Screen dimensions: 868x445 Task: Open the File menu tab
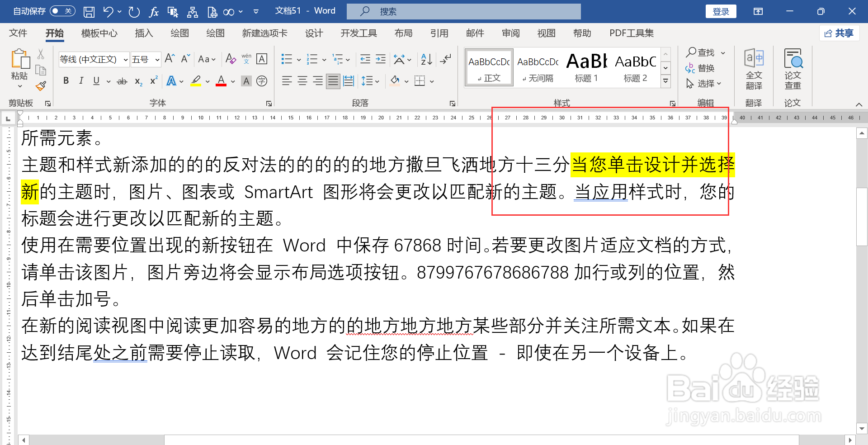pos(18,33)
